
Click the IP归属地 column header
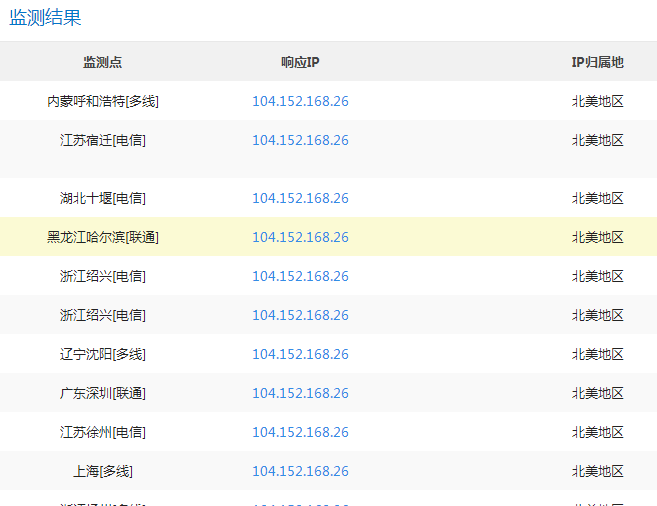click(597, 62)
